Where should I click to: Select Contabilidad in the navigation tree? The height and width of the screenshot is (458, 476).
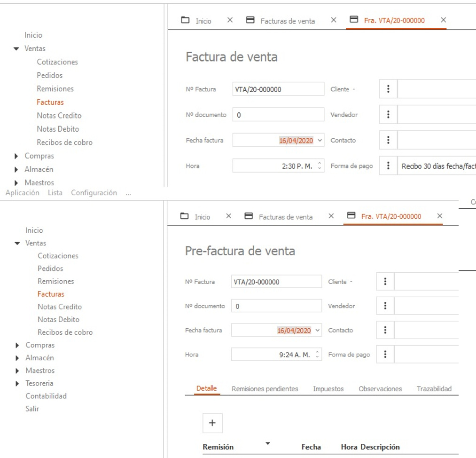(46, 396)
